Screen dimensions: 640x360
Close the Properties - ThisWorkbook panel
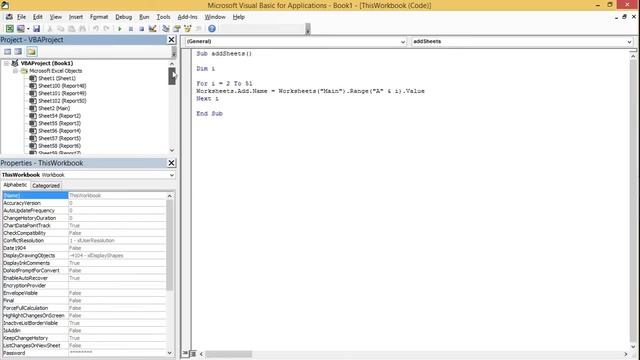(171, 163)
